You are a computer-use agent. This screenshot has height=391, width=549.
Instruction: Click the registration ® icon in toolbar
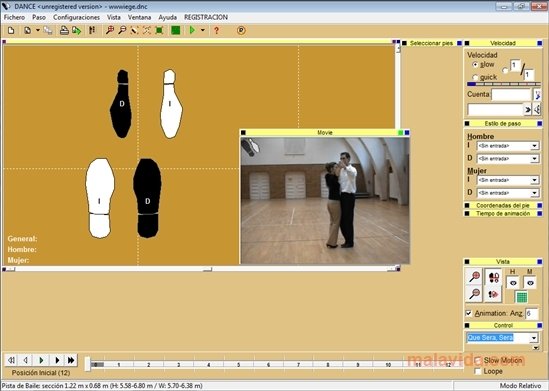click(241, 30)
